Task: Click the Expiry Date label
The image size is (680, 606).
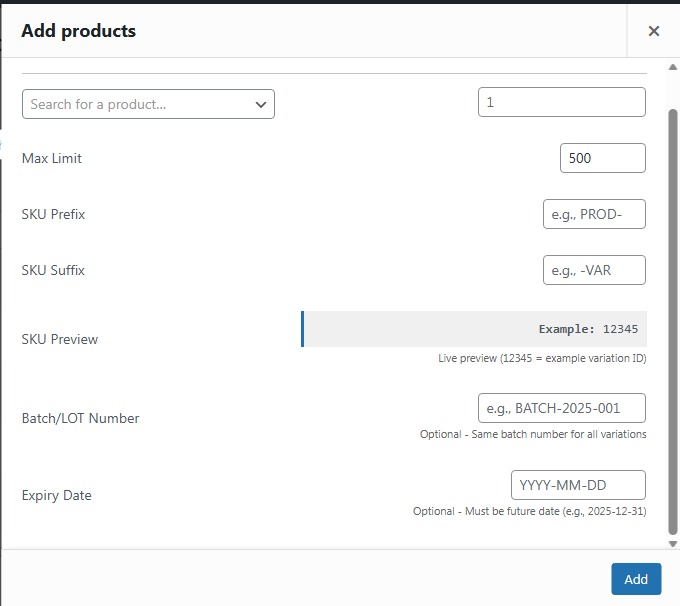Action: click(56, 495)
